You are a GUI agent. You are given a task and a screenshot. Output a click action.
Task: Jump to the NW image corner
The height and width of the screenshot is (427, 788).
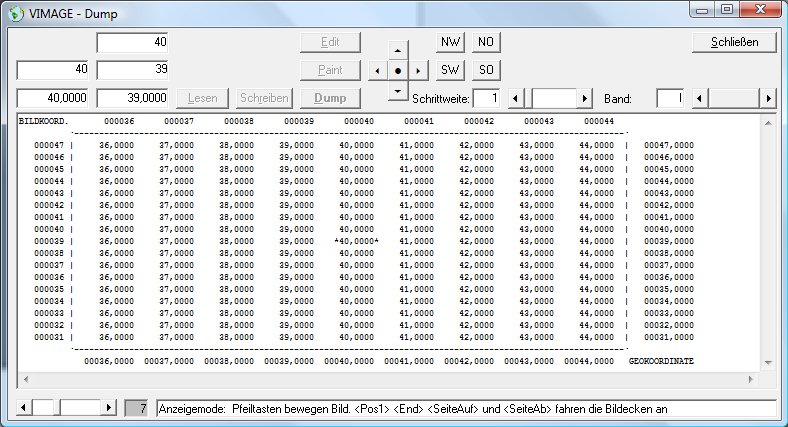click(451, 42)
